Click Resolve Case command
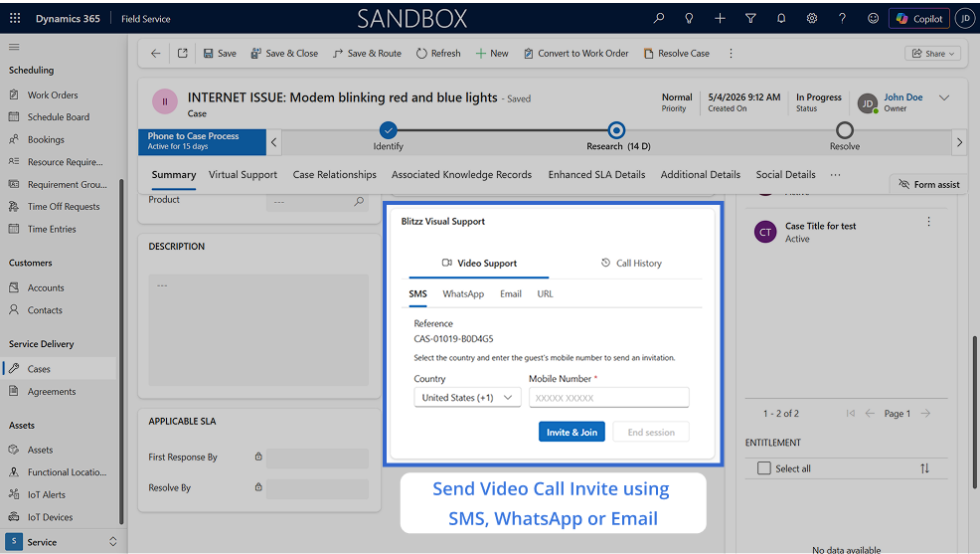 click(677, 53)
